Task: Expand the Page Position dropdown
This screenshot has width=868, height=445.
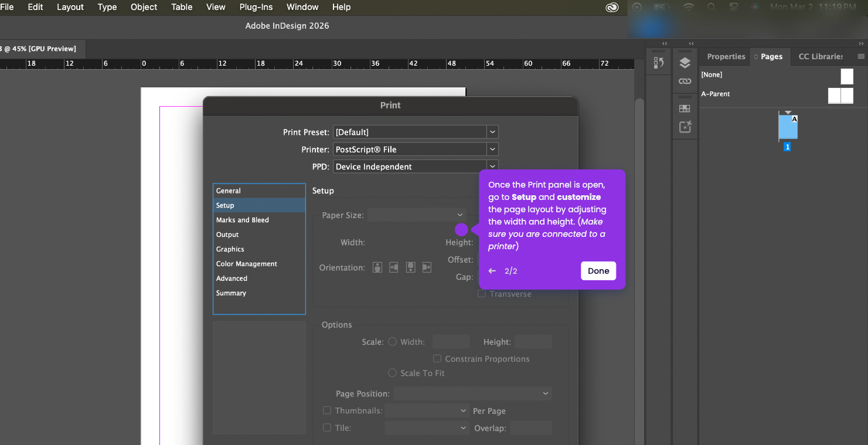Action: 472,393
